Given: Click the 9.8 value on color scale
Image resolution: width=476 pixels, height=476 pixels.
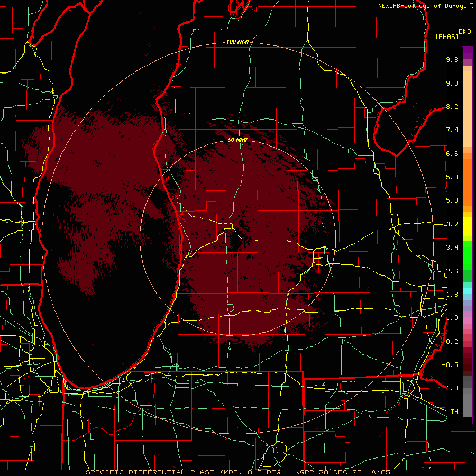Looking at the screenshot, I should pyautogui.click(x=452, y=59).
